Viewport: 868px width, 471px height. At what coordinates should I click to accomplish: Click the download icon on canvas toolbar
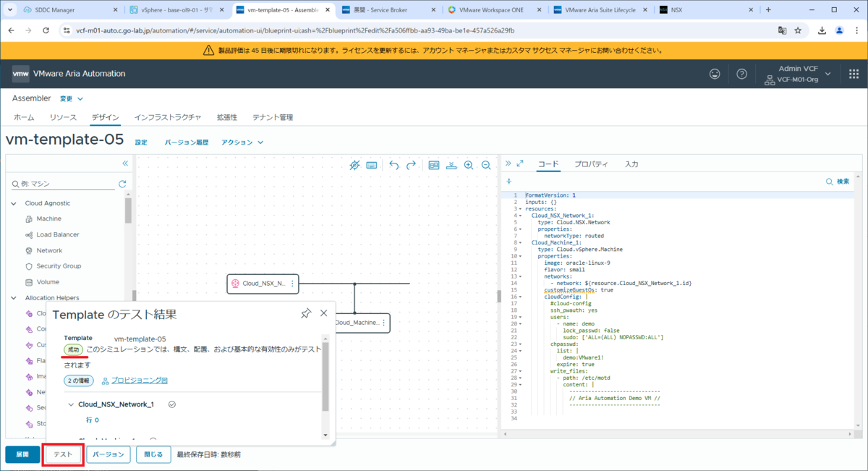pos(451,165)
